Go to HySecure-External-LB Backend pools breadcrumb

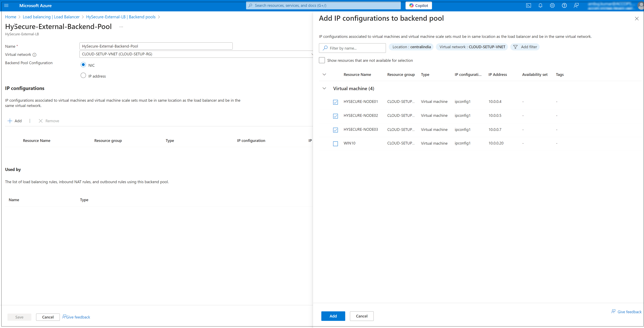pos(121,17)
